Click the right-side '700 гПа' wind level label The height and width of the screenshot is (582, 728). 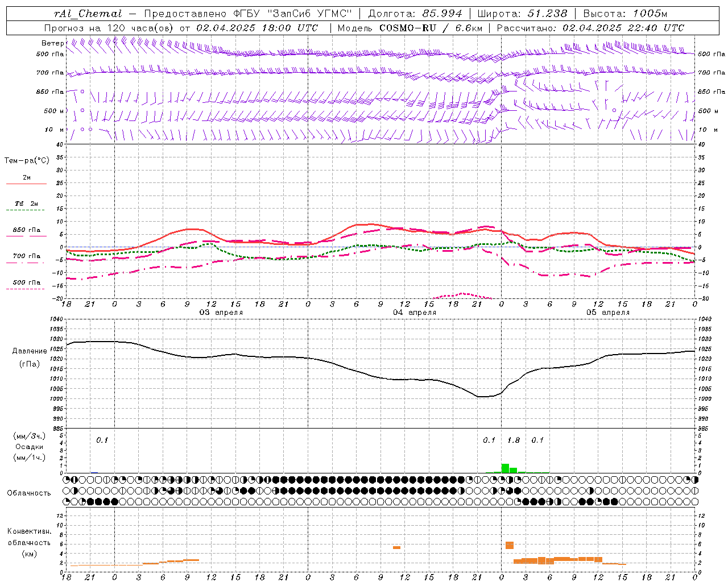click(x=712, y=73)
